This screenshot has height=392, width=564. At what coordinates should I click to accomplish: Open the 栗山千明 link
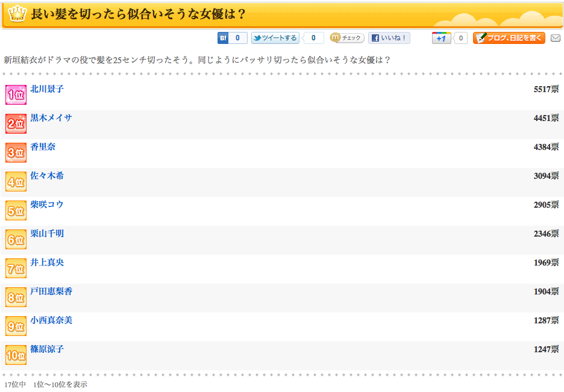(47, 234)
